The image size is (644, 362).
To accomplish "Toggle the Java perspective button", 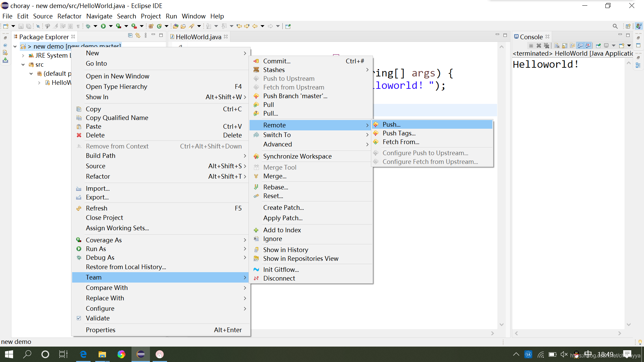I will [639, 26].
